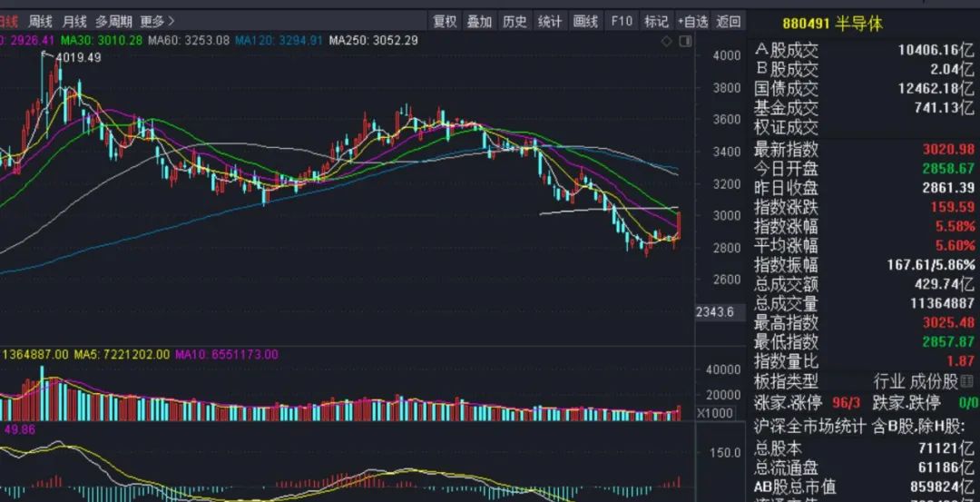Add to watchlist with +自选
The width and height of the screenshot is (980, 502).
coord(692,22)
